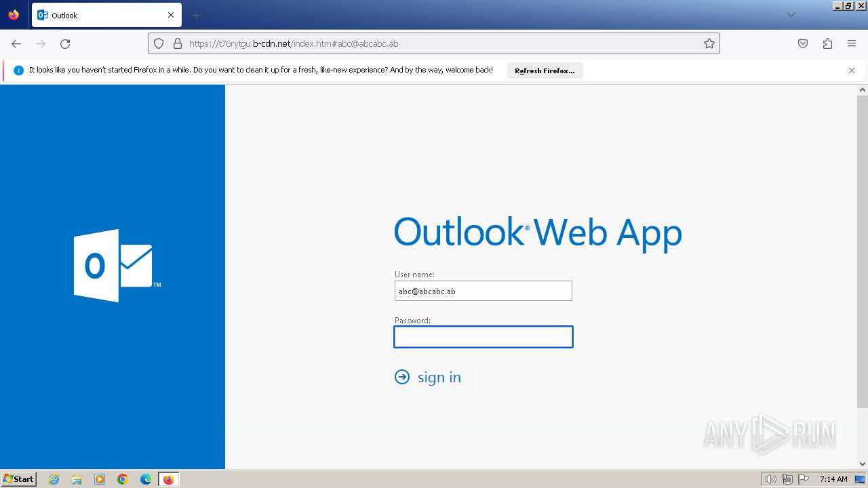Open Windows Media Player taskbar icon
868x488 pixels.
100,479
